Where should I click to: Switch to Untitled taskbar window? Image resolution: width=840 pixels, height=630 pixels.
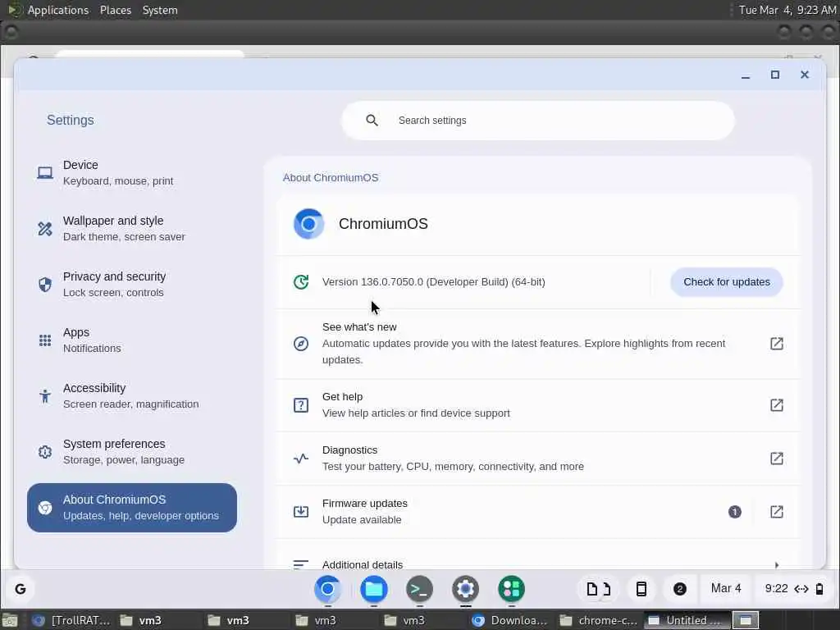point(687,620)
